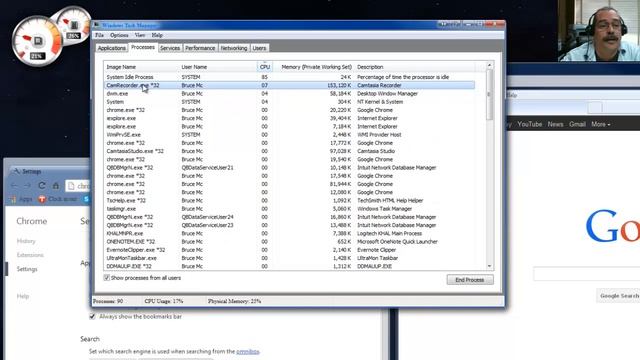640x360 pixels.
Task: Select QBDBMgrN.exe run by QBDataServiceUser21
Action: click(x=289, y=168)
